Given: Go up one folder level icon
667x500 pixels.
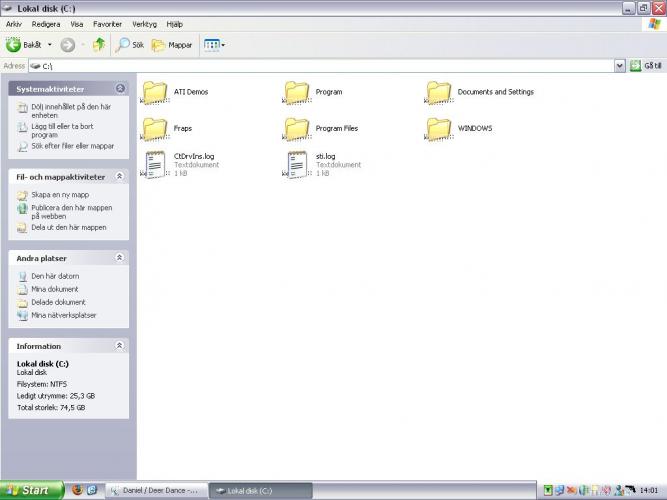Looking at the screenshot, I should coord(99,45).
